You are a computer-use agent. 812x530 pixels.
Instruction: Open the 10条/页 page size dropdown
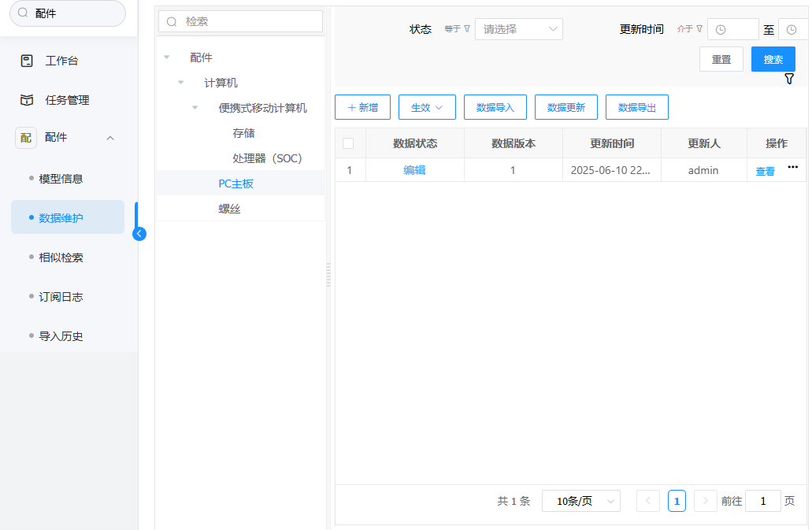[580, 501]
